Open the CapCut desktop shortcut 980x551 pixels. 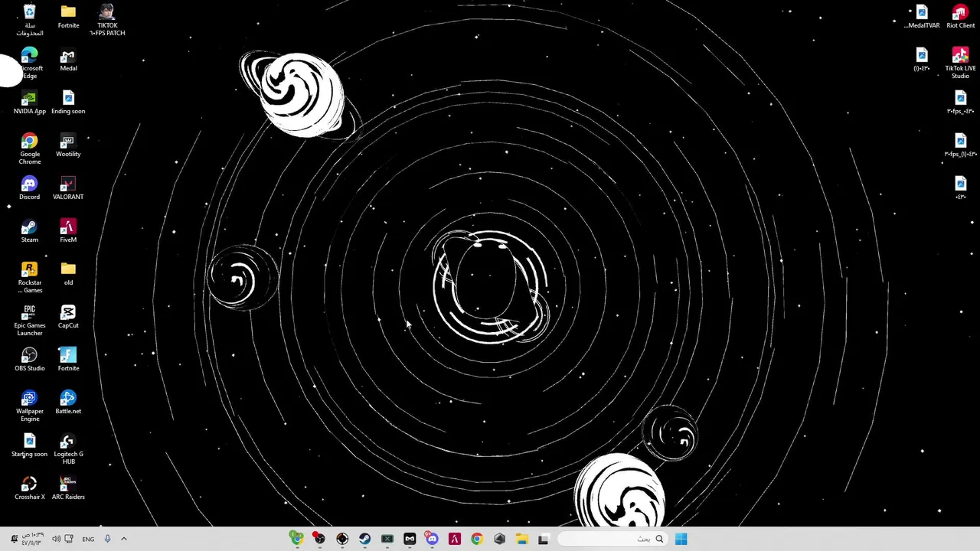(68, 317)
